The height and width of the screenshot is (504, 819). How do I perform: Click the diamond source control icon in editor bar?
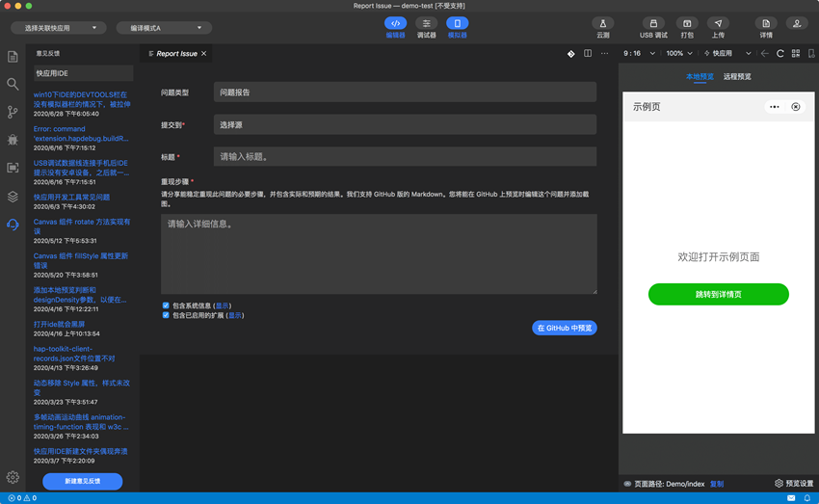click(x=571, y=54)
